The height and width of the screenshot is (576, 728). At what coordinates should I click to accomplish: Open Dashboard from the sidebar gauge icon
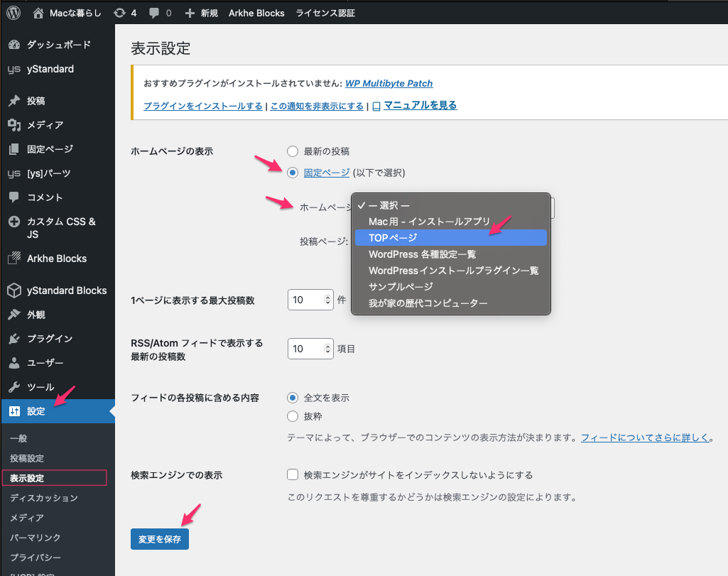(13, 45)
